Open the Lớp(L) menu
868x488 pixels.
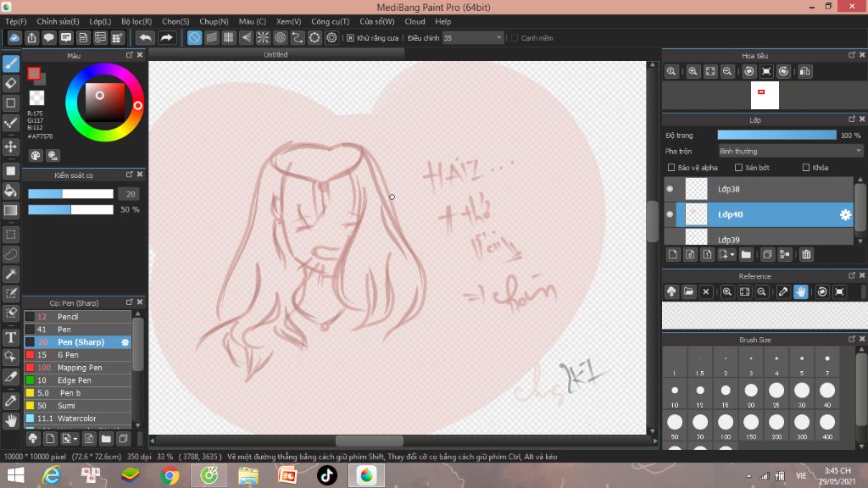click(100, 21)
